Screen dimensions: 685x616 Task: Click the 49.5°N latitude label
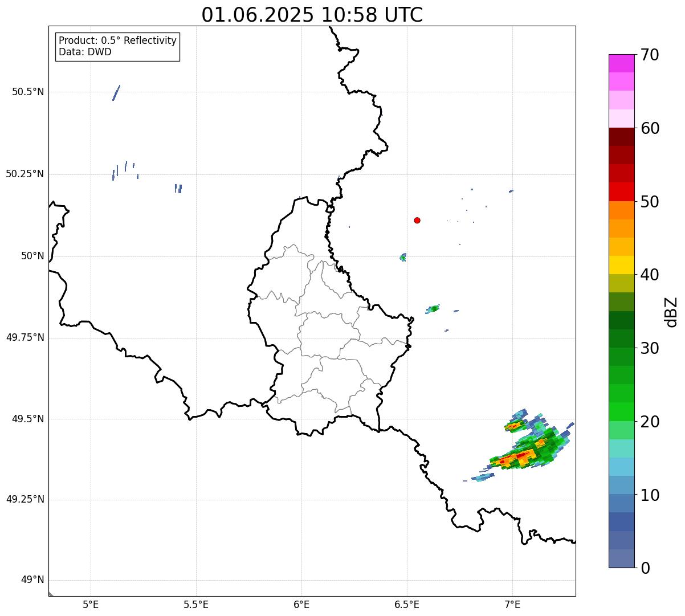[27, 419]
